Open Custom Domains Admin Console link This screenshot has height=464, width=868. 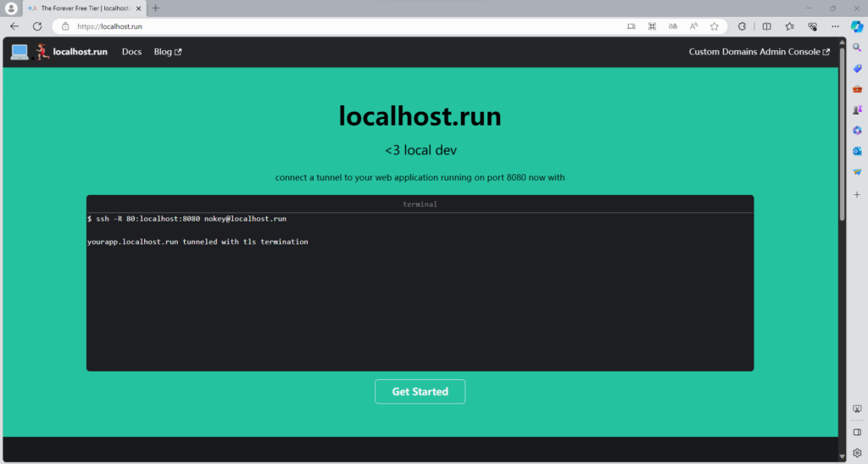point(759,52)
